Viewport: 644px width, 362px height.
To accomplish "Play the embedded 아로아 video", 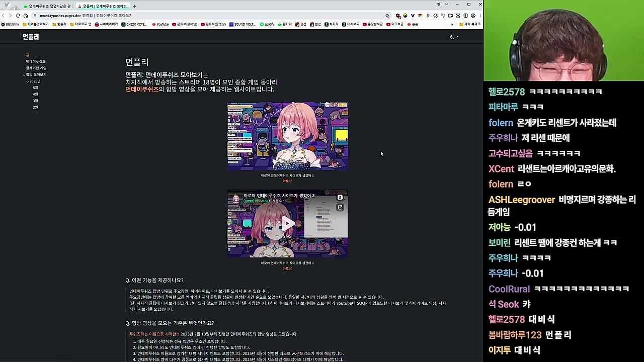I will tap(287, 223).
